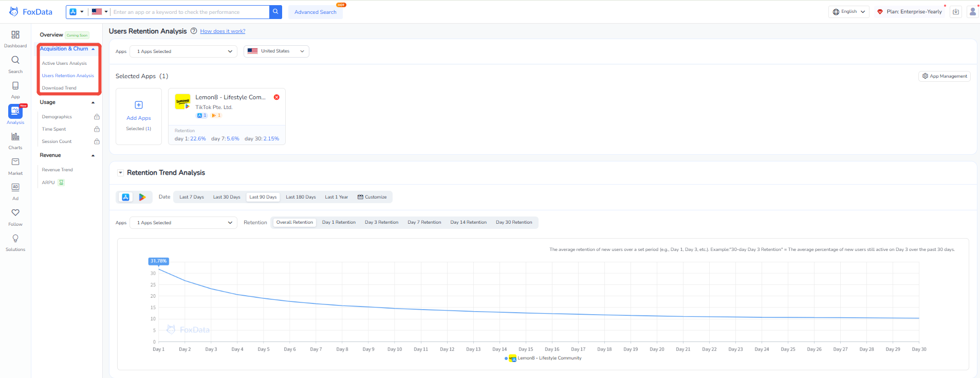This screenshot has width=980, height=378.
Task: Click the FoxData logo
Action: pos(31,12)
